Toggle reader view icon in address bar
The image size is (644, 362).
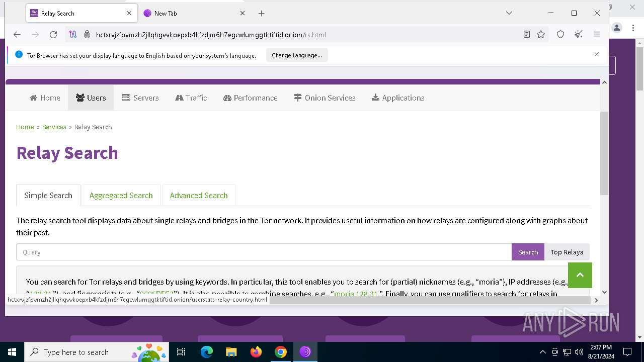pos(527,35)
